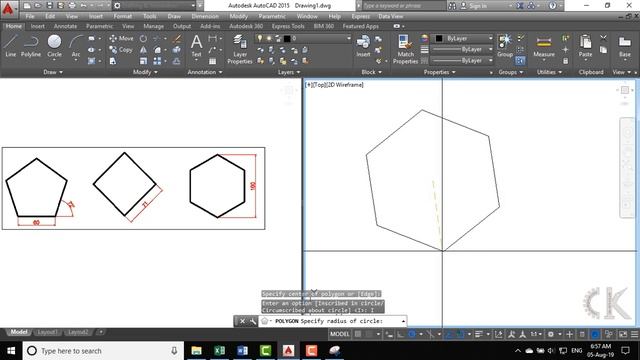Expand the Properties panel

[x=440, y=72]
